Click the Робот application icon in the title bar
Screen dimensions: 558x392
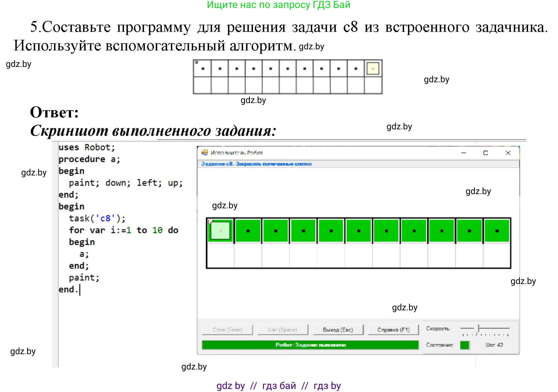(205, 153)
